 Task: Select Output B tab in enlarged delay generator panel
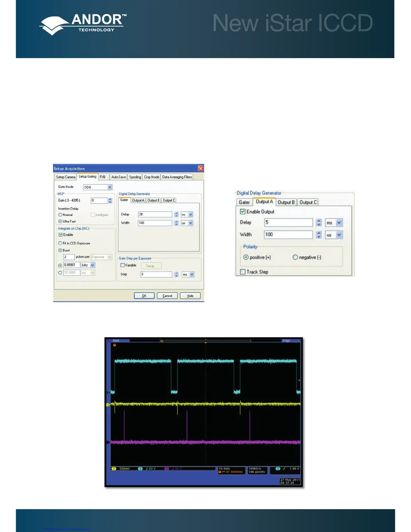[x=286, y=202]
